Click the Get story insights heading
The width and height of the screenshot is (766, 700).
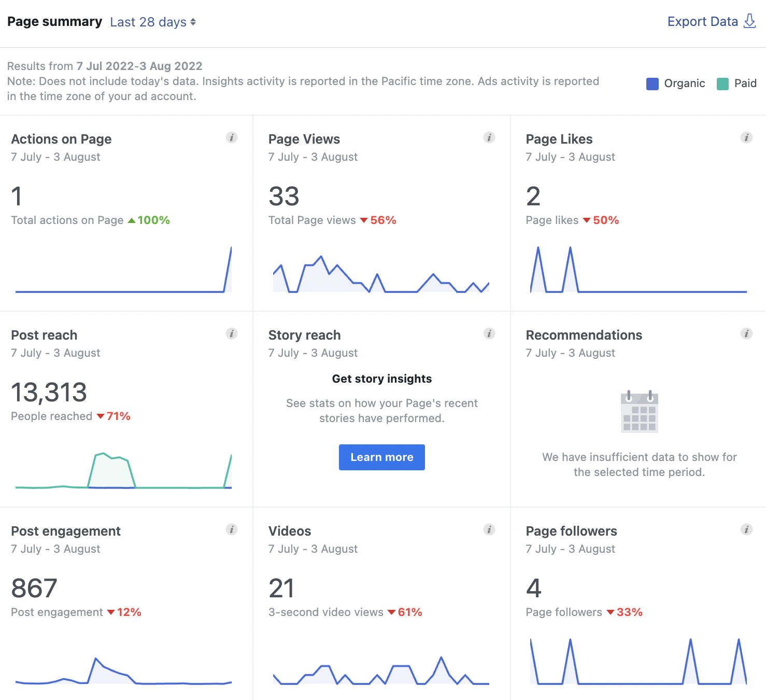coord(382,379)
